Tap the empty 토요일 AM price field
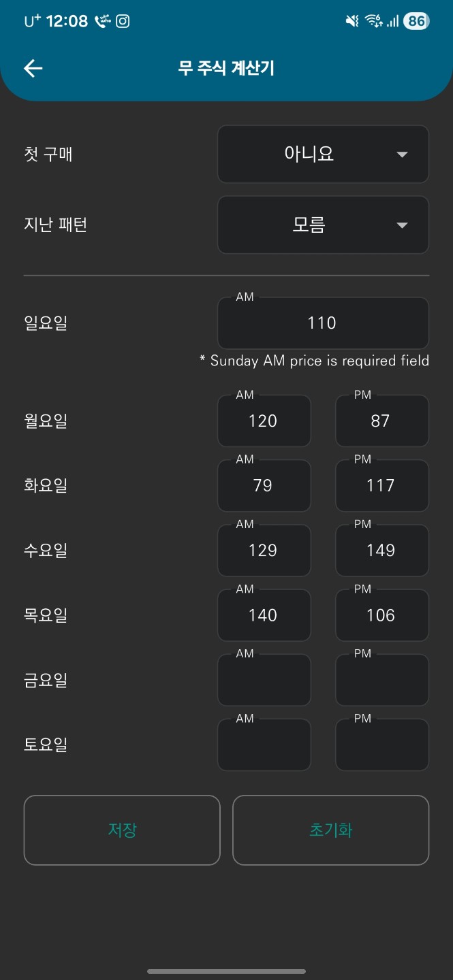 [264, 745]
